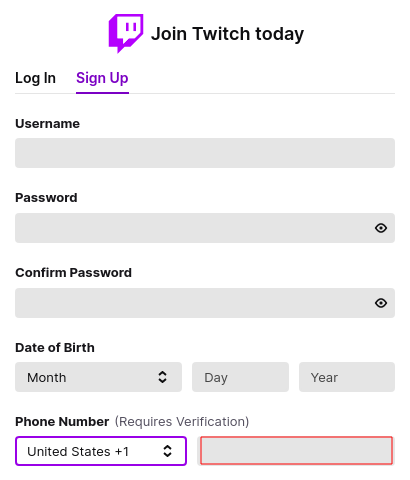This screenshot has width=410, height=480.
Task: Open the Month dropdown
Action: pyautogui.click(x=98, y=377)
